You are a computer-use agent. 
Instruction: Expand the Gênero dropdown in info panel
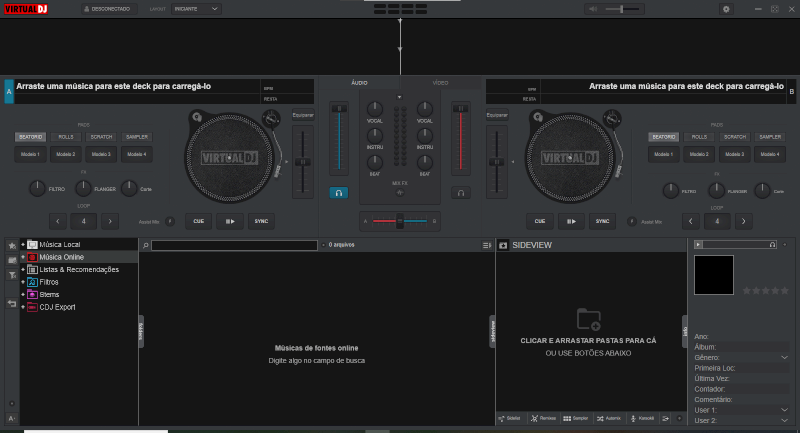click(785, 357)
